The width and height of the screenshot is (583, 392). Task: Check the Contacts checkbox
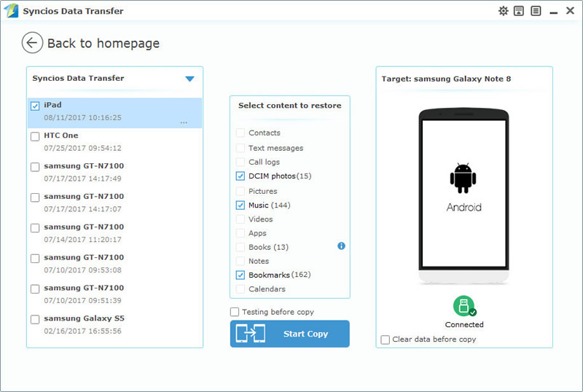(x=240, y=133)
